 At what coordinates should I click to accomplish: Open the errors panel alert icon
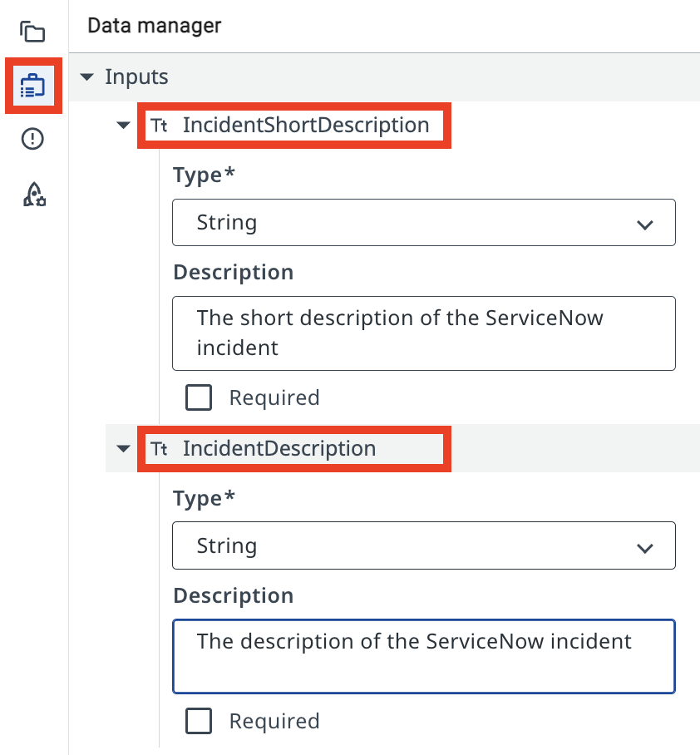(32, 139)
